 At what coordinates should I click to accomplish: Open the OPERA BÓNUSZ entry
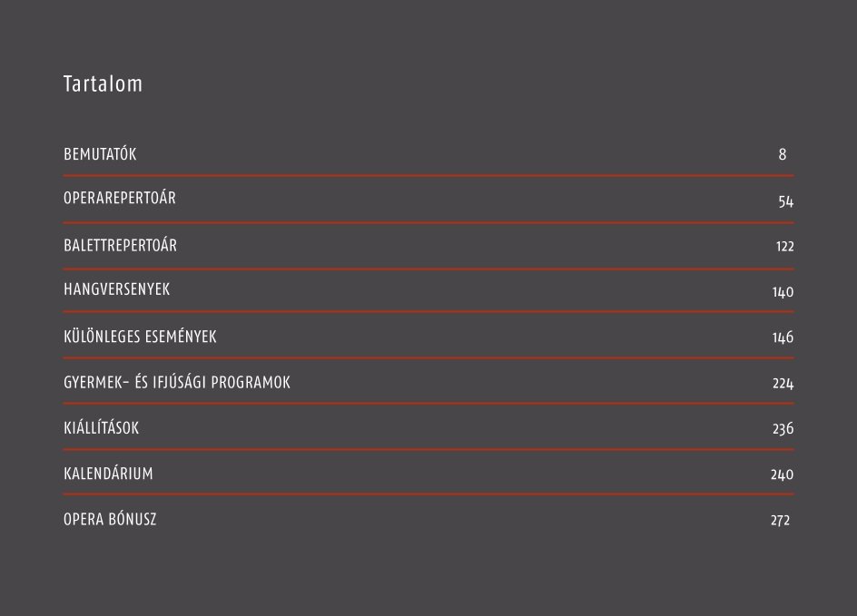(110, 519)
